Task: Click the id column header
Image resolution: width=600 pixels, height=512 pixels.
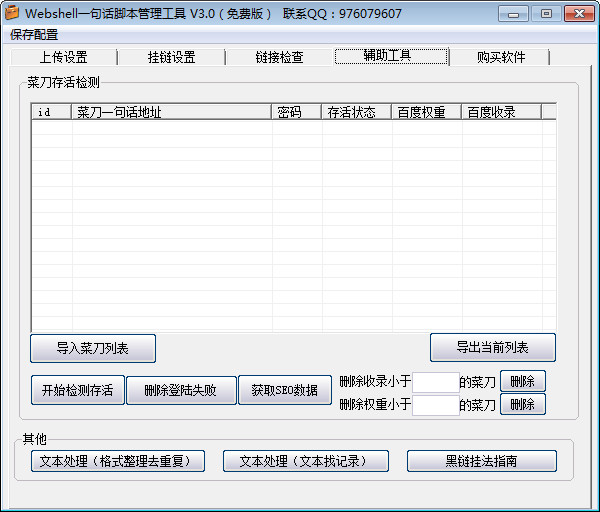Action: coord(52,112)
